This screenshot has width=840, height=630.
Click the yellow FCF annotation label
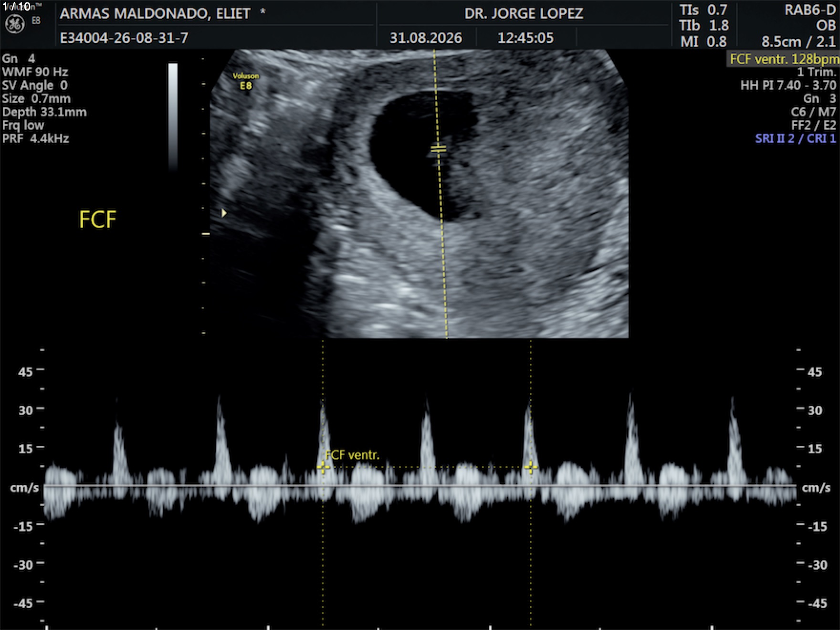[x=98, y=220]
